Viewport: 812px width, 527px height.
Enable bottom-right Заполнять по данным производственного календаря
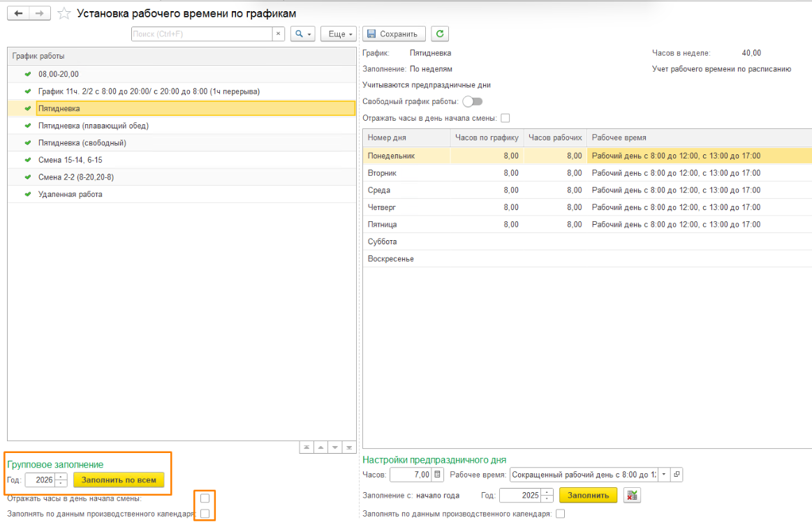tap(560, 514)
